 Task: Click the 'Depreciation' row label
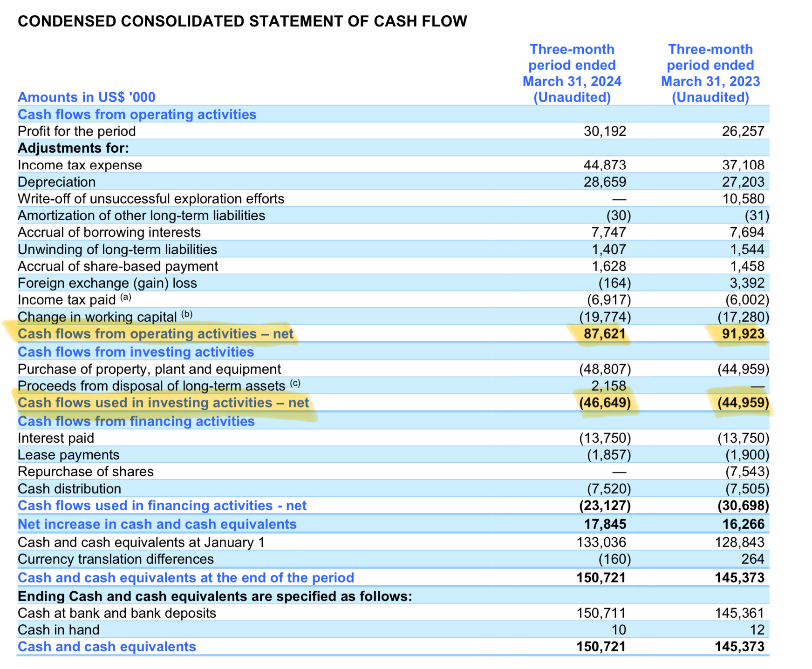coord(56,182)
